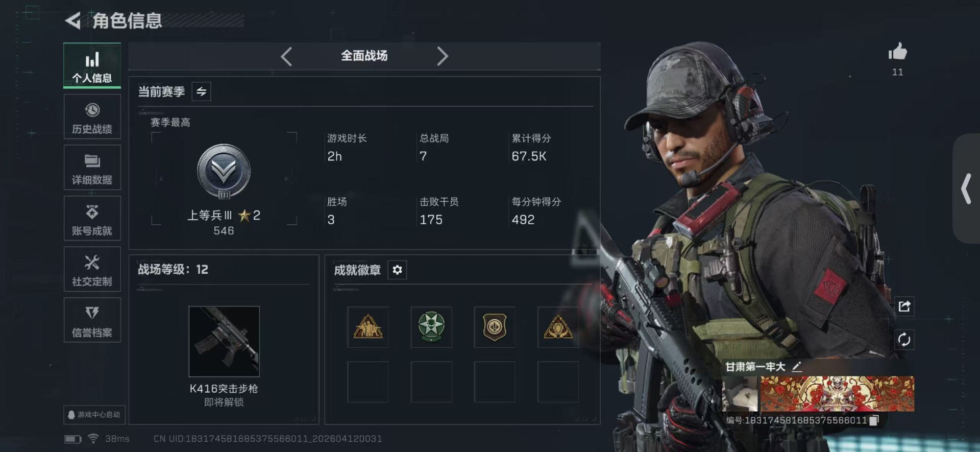Give a thumbs-up like to this profile
The width and height of the screenshot is (980, 452).
click(897, 52)
